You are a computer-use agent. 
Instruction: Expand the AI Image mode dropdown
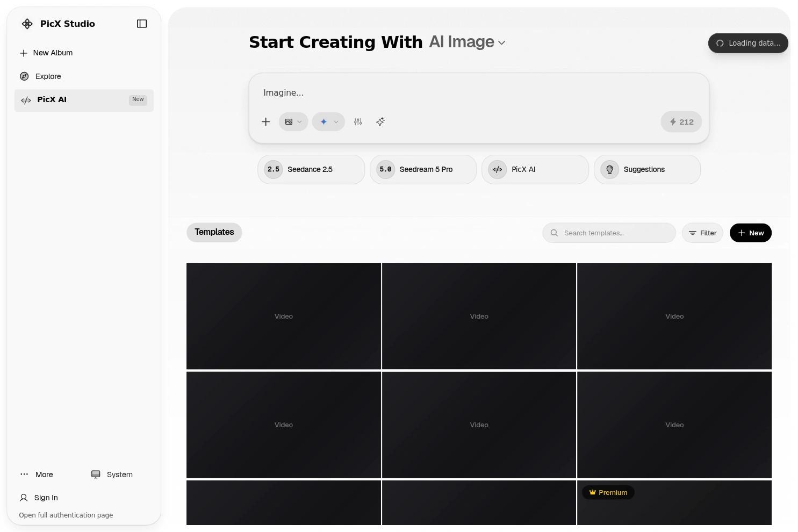(467, 42)
